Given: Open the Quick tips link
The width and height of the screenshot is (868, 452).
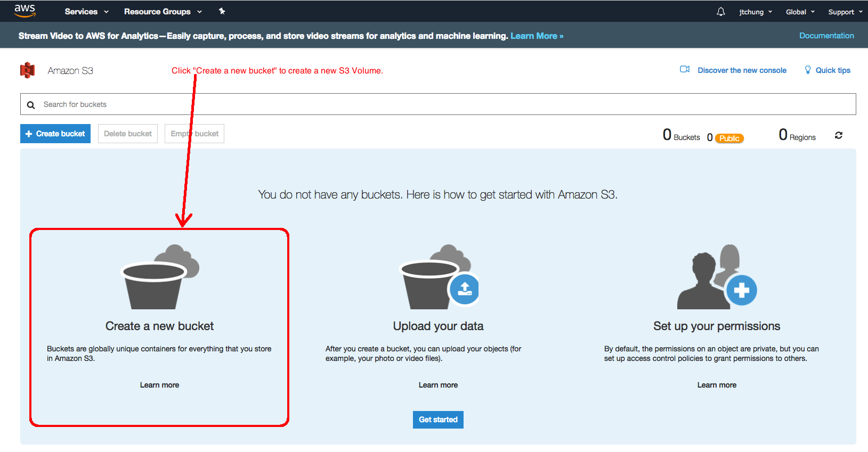Looking at the screenshot, I should point(833,70).
